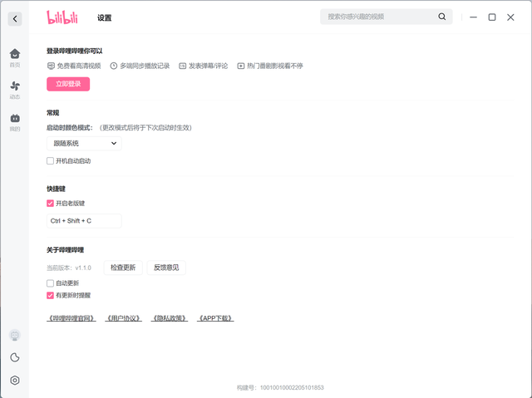532x398 pixels.
Task: Open 动态 feed from the sidebar
Action: coord(15,89)
